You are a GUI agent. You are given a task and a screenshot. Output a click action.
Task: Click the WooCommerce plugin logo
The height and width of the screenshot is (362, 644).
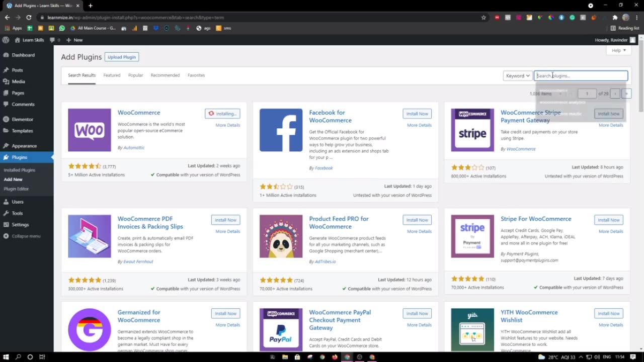point(90,130)
